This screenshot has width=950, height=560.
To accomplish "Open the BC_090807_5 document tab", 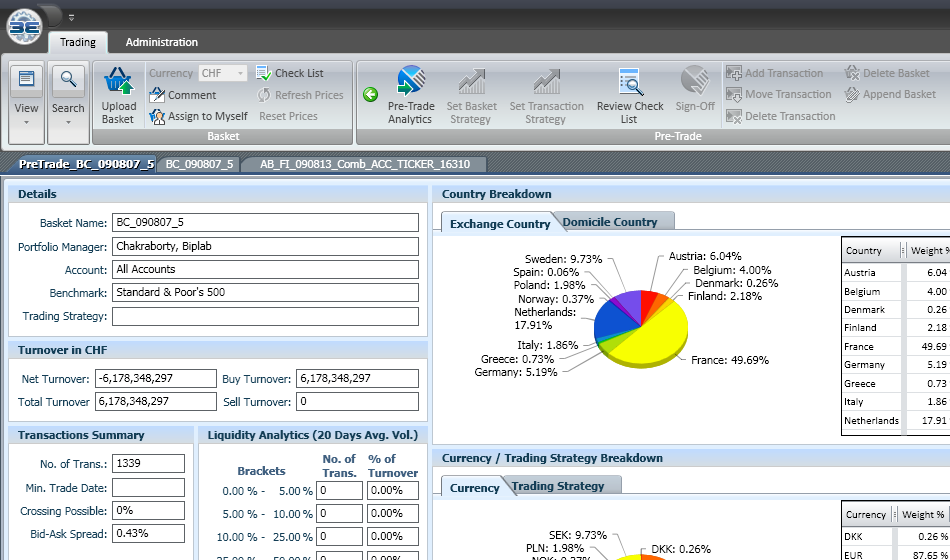I will pos(199,164).
